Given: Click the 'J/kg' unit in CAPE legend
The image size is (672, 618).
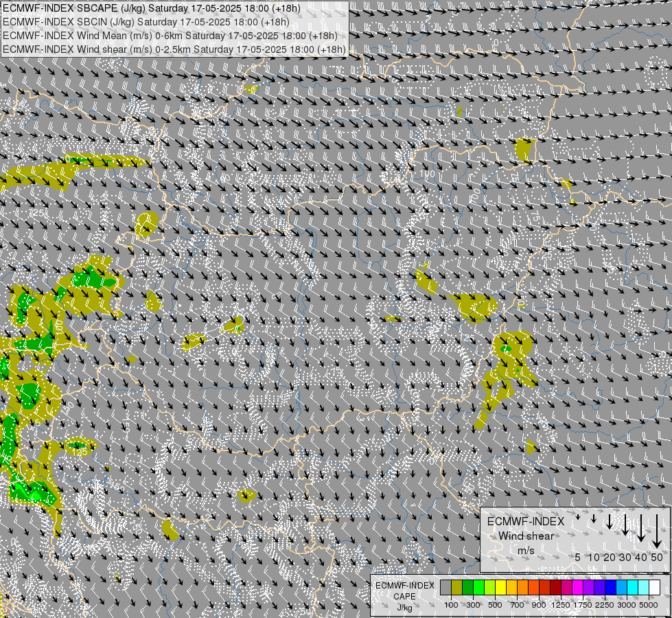Looking at the screenshot, I should (x=404, y=608).
